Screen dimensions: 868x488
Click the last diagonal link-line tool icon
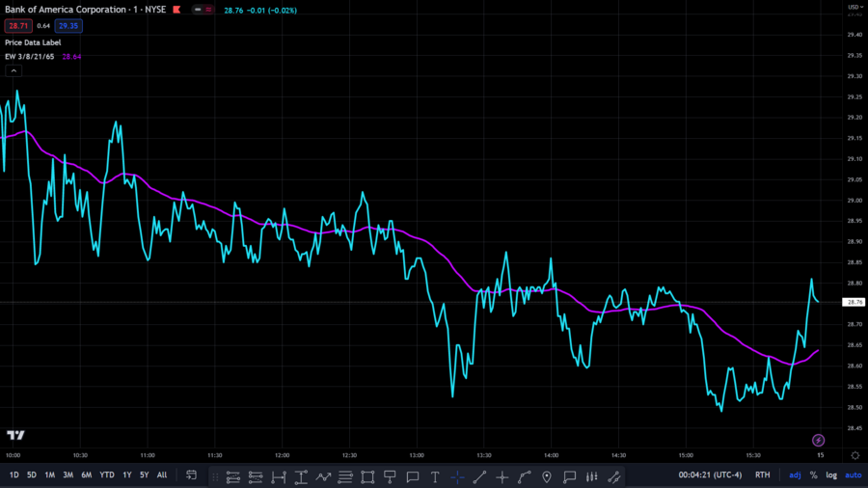coord(614,477)
